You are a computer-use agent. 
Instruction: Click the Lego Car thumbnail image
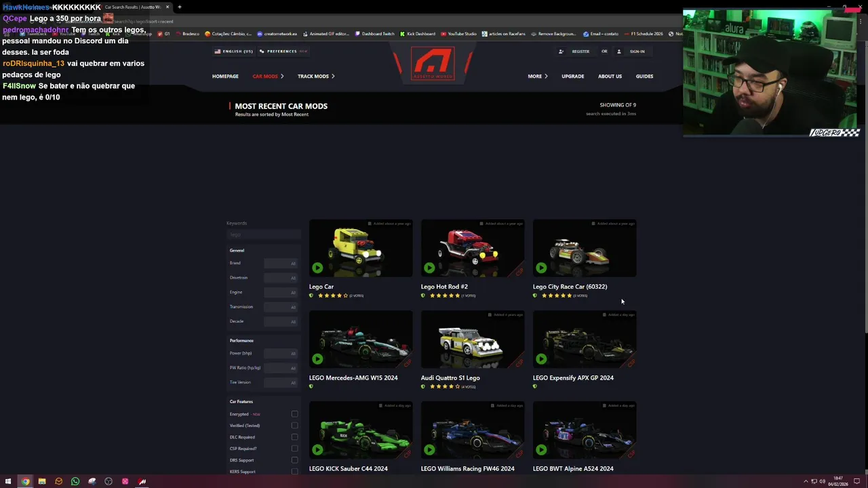(x=361, y=248)
